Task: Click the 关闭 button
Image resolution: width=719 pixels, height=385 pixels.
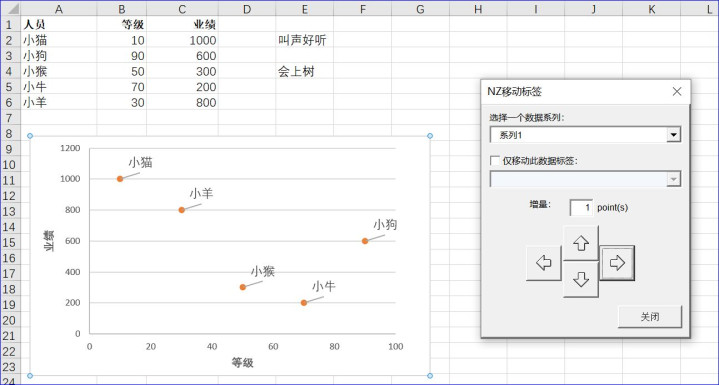Action: click(x=650, y=317)
